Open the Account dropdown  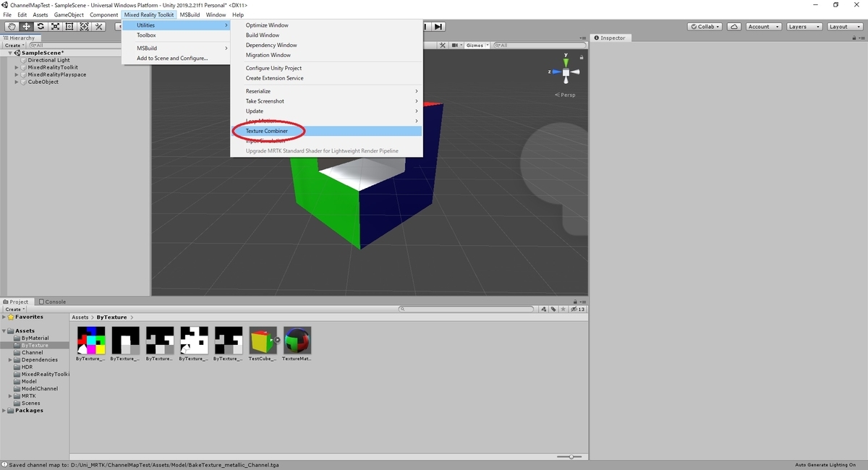[763, 27]
